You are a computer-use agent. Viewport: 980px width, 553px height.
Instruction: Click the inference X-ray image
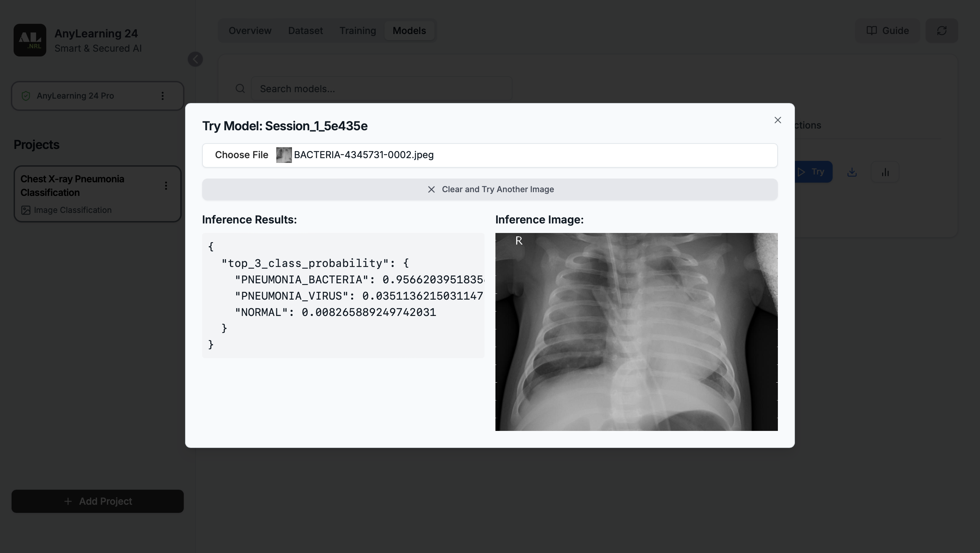click(x=636, y=332)
